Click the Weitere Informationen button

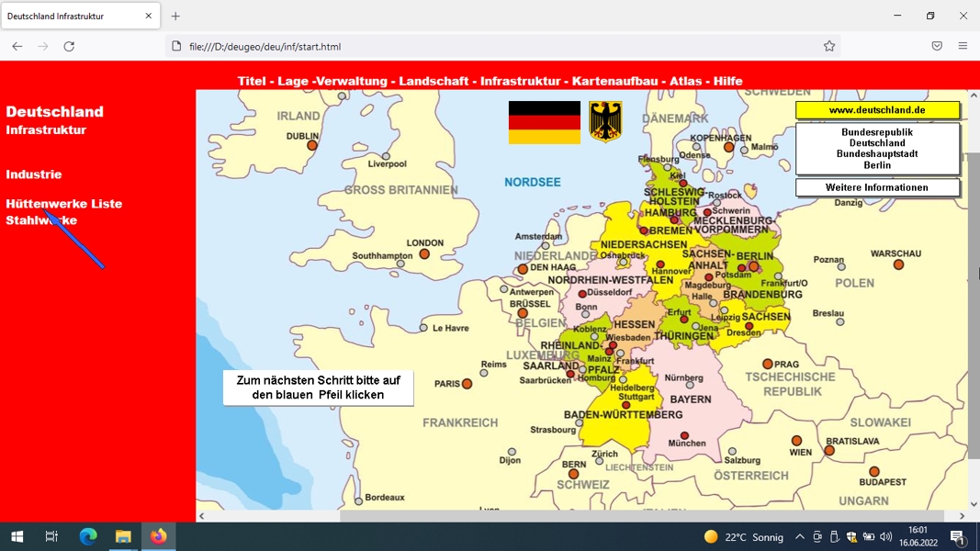point(877,187)
